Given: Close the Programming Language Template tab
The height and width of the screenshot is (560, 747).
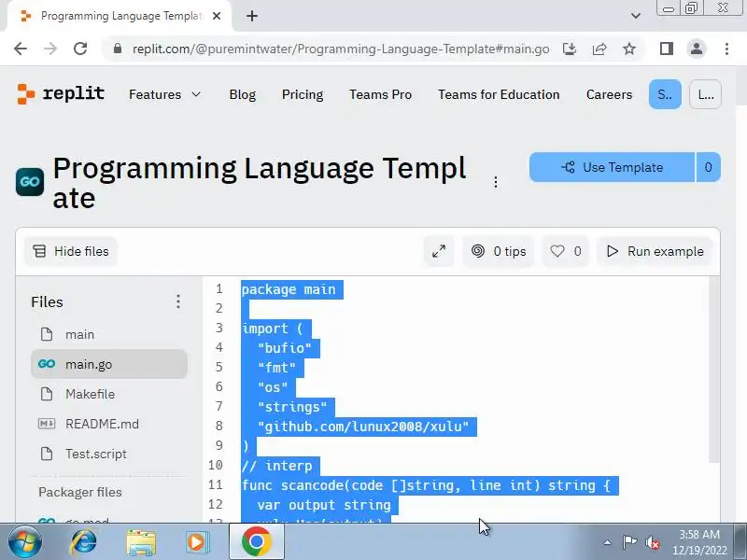Looking at the screenshot, I should tap(217, 16).
